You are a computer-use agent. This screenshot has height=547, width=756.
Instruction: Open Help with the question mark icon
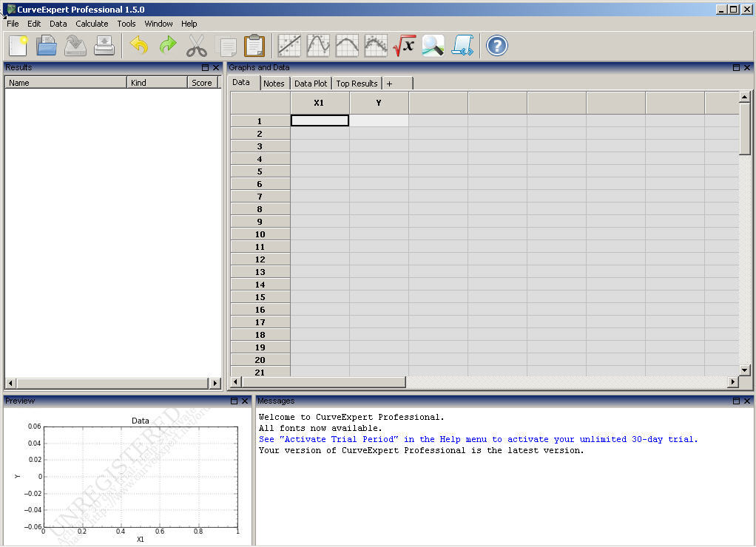point(497,47)
